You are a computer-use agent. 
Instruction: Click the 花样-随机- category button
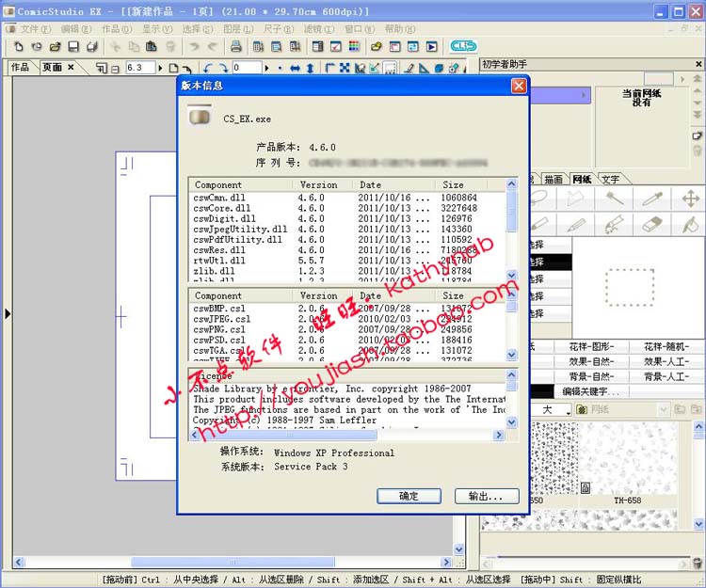(666, 346)
